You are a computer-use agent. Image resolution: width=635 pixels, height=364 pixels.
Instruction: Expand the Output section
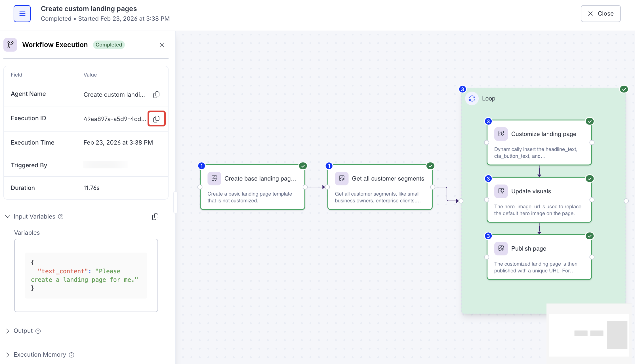(8, 331)
